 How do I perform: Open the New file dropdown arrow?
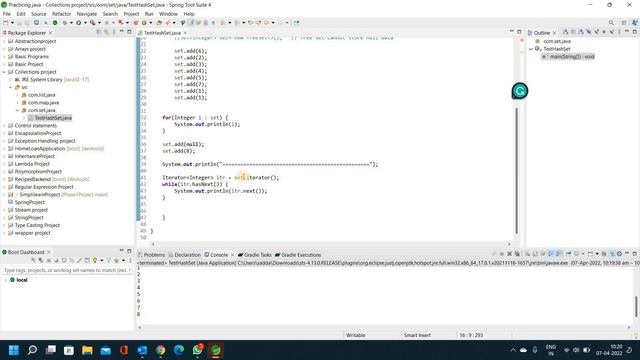pyautogui.click(x=12, y=22)
